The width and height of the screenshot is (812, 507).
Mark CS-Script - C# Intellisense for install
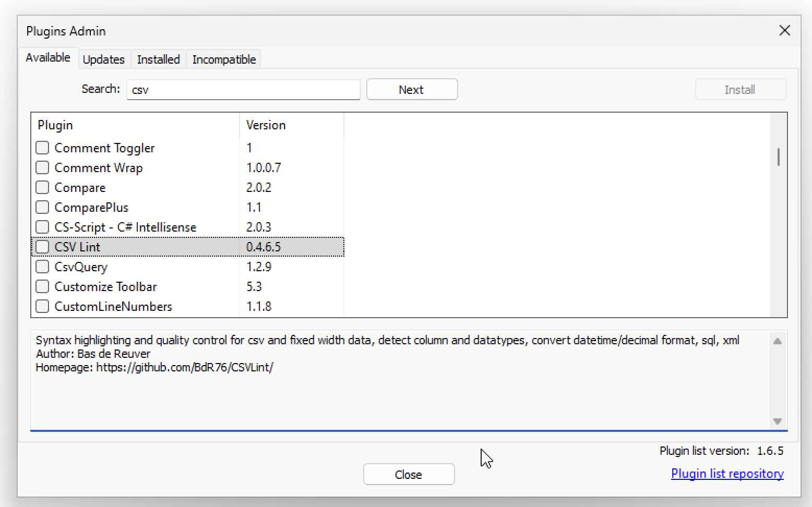point(42,227)
